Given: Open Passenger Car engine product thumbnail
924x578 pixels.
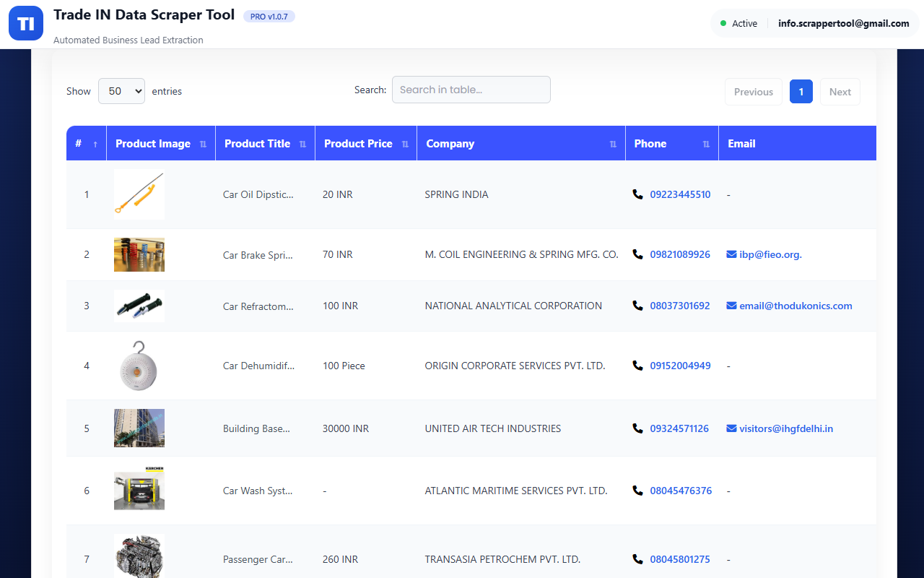Looking at the screenshot, I should 139,556.
